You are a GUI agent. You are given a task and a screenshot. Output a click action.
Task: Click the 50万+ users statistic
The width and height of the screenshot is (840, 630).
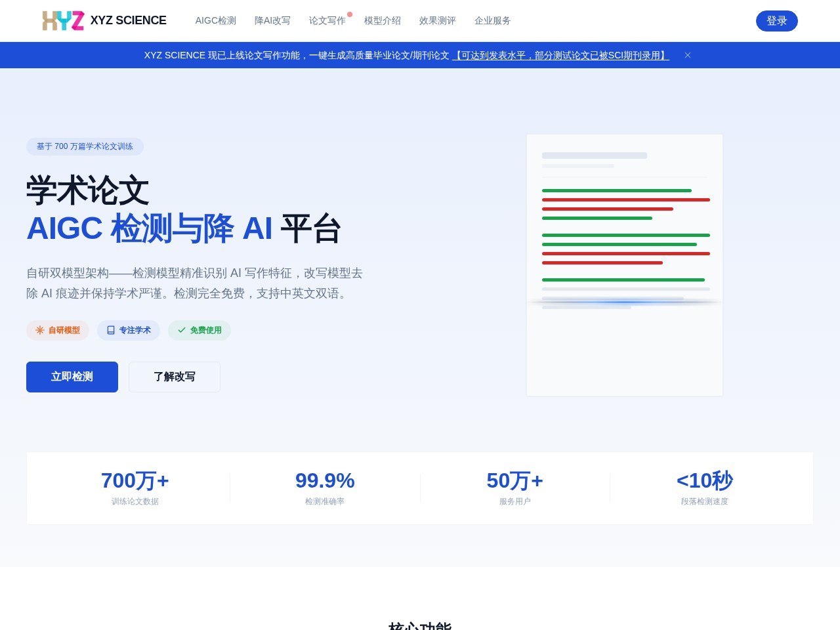point(515,481)
